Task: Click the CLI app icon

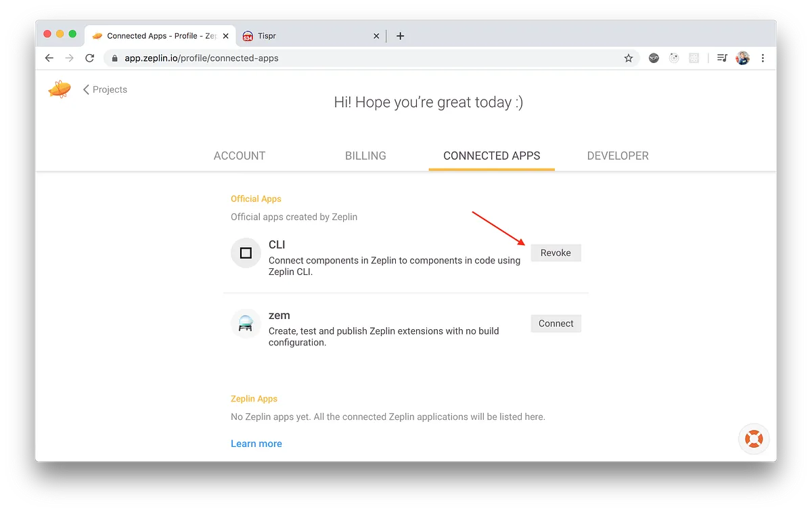Action: (x=246, y=253)
